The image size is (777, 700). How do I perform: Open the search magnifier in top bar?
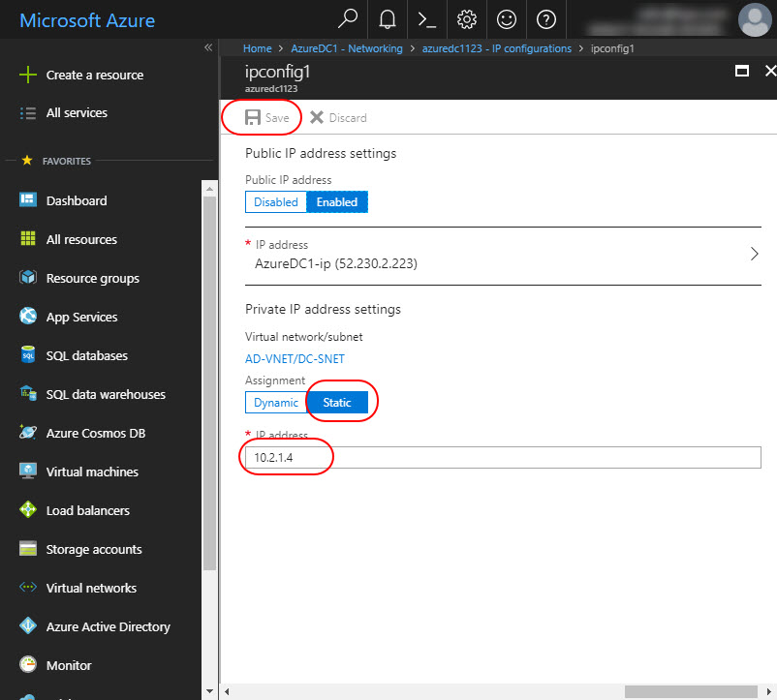348,19
